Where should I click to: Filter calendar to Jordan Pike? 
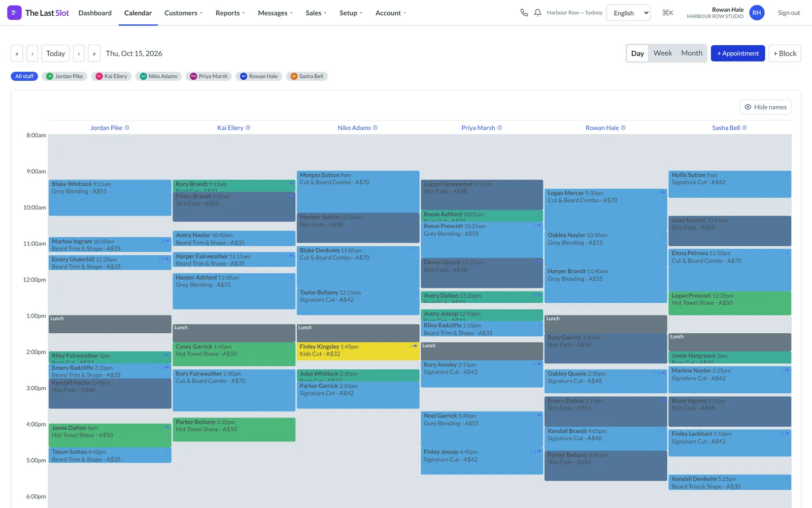pos(64,76)
